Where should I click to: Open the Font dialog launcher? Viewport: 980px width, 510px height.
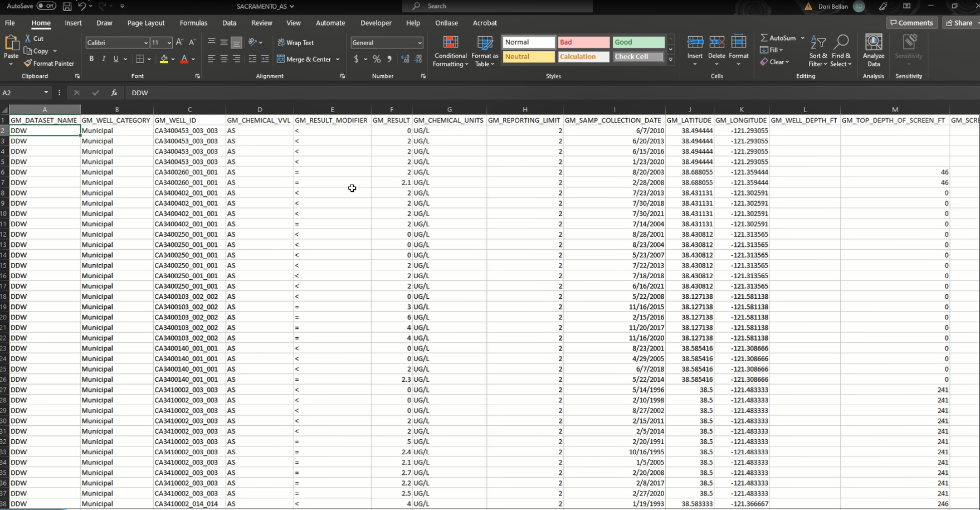coord(198,76)
